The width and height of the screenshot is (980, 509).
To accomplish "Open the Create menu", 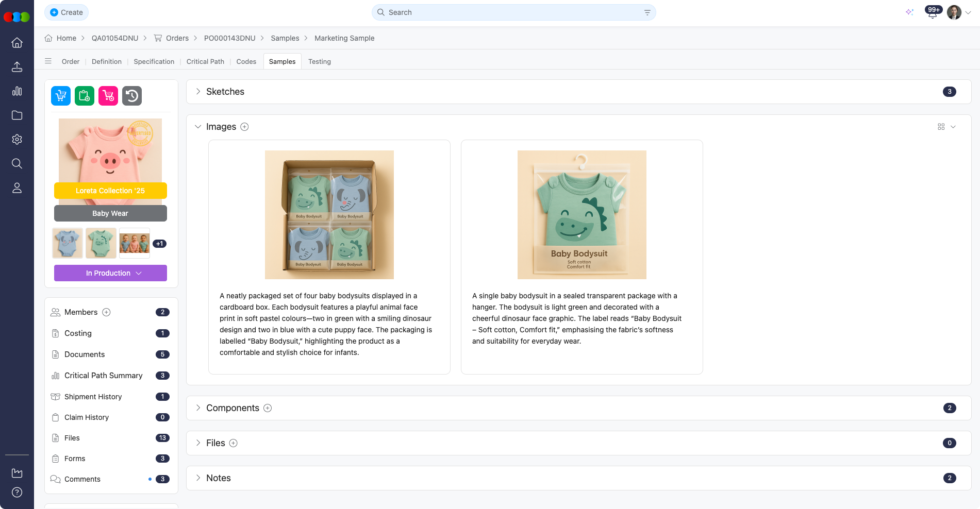I will (66, 12).
